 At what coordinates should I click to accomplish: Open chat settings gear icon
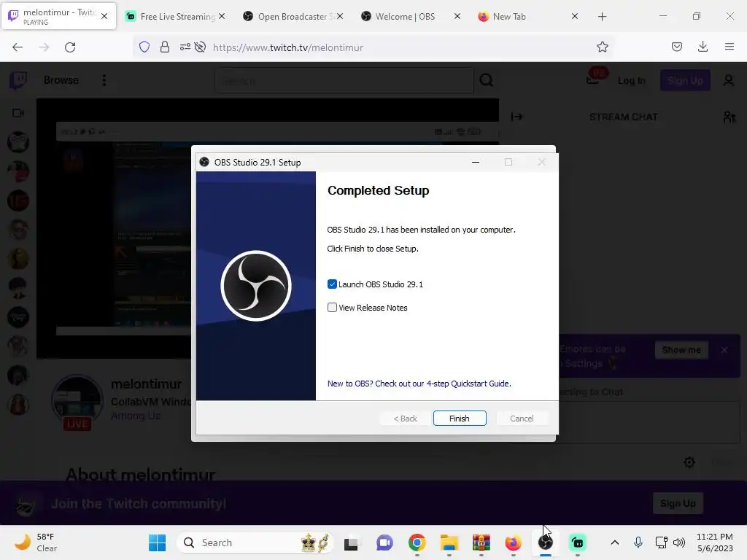point(689,462)
